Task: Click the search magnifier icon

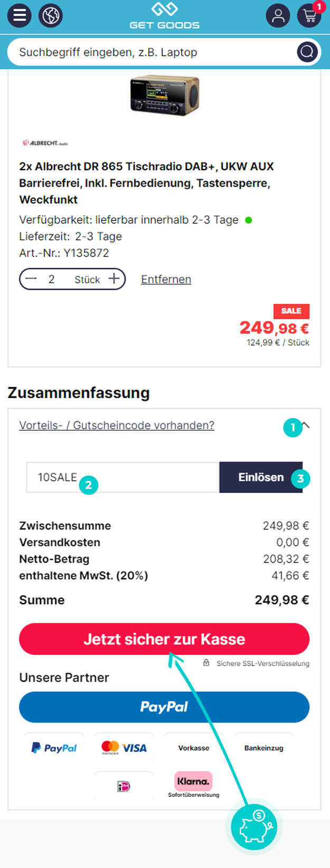Action: tap(307, 52)
